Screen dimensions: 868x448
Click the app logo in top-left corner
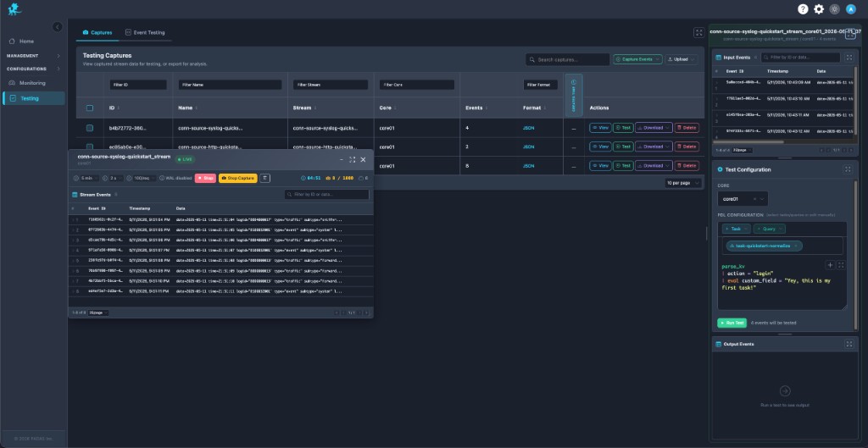(14, 8)
